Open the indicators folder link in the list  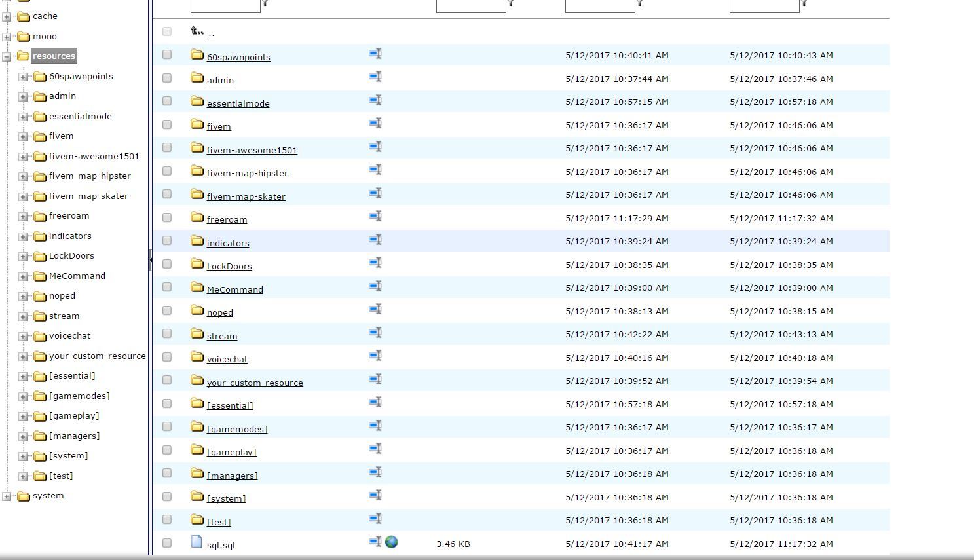227,243
